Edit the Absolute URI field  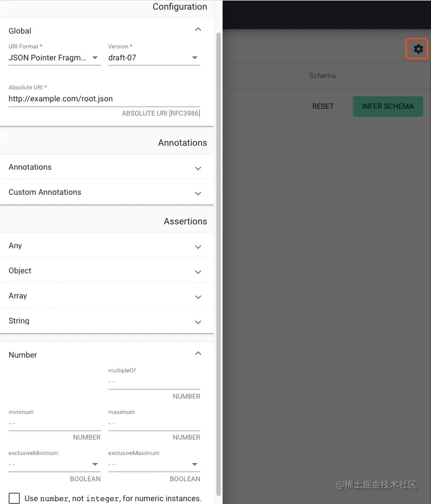104,99
